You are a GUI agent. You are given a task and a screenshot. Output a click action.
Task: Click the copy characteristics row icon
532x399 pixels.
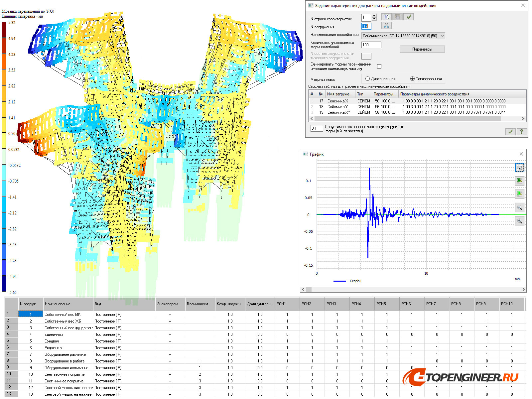[x=386, y=17]
